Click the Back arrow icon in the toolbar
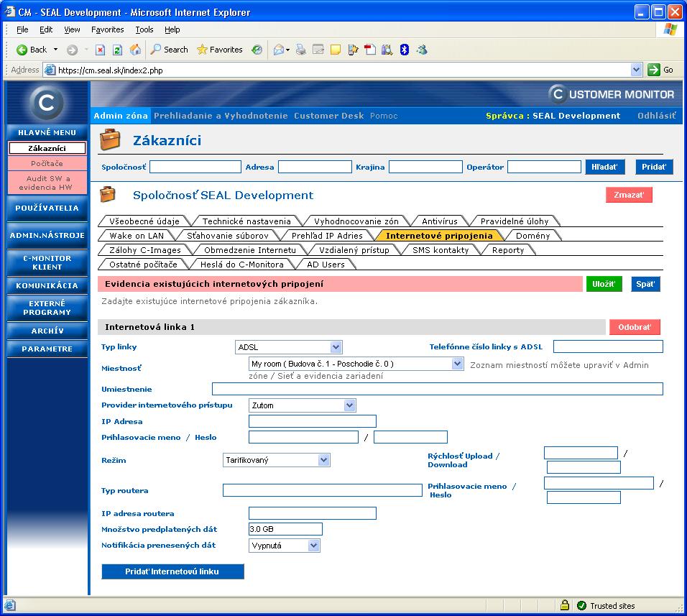 click(22, 50)
